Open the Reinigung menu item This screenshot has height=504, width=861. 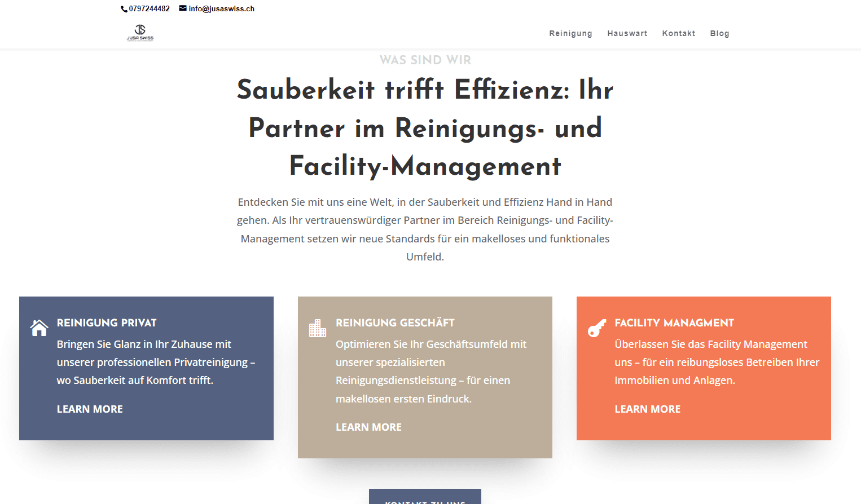[570, 33]
